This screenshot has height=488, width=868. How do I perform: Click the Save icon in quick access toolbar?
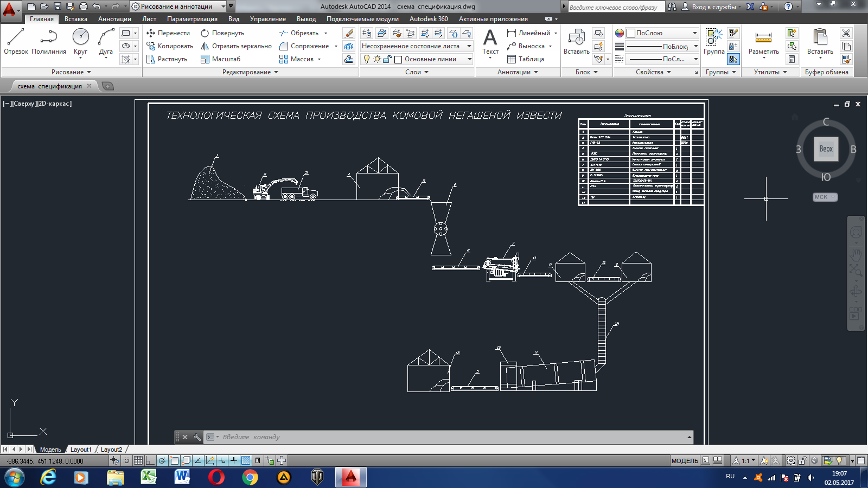58,7
